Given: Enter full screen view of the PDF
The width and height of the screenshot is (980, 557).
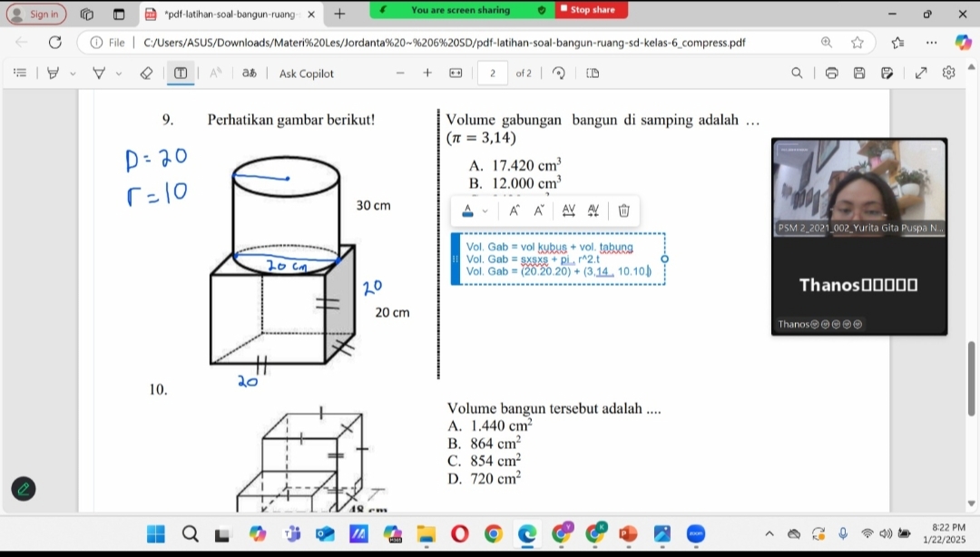Looking at the screenshot, I should [921, 73].
